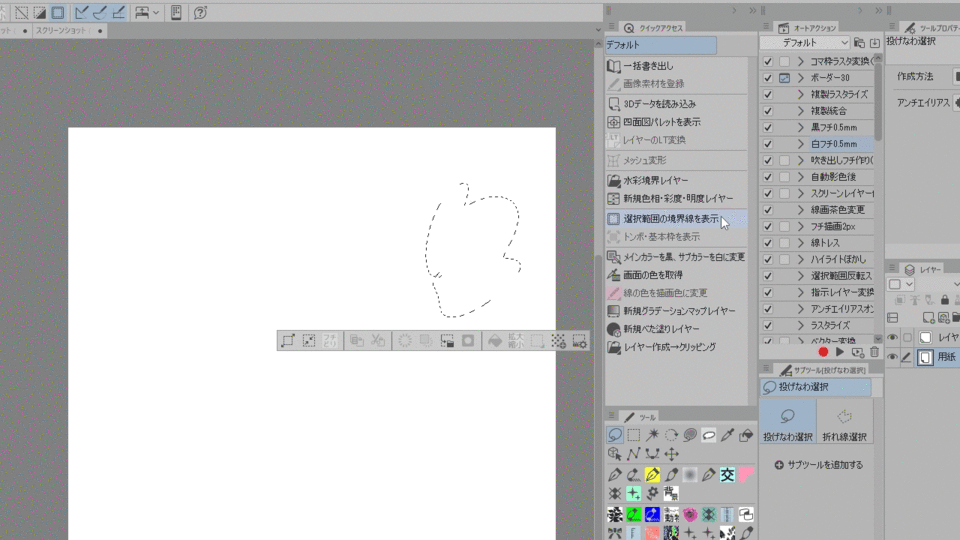
Task: Delete the selected auto action with trash icon
Action: [874, 352]
